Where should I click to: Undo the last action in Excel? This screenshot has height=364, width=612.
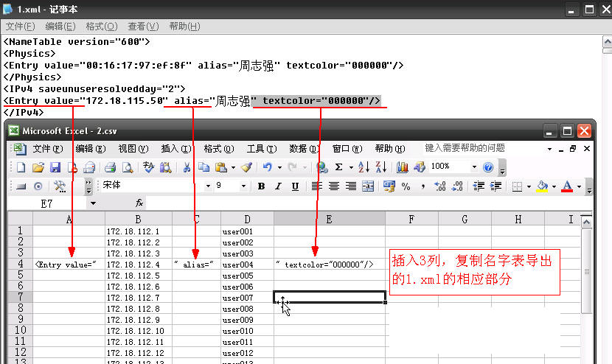268,167
